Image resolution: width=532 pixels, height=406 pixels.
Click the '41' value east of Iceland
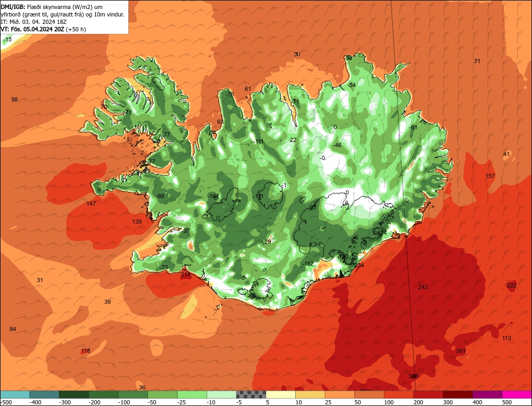506,154
